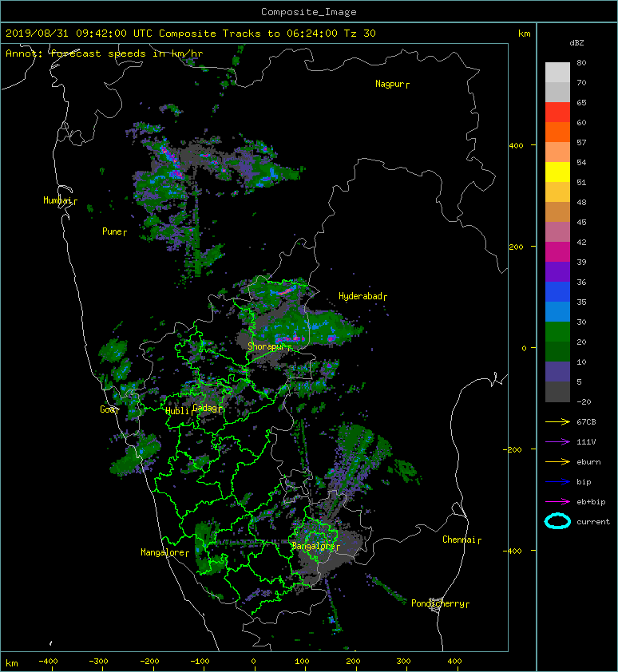Click the cyan current ellipse legend icon
Screen dimensions: 618x672
557,521
